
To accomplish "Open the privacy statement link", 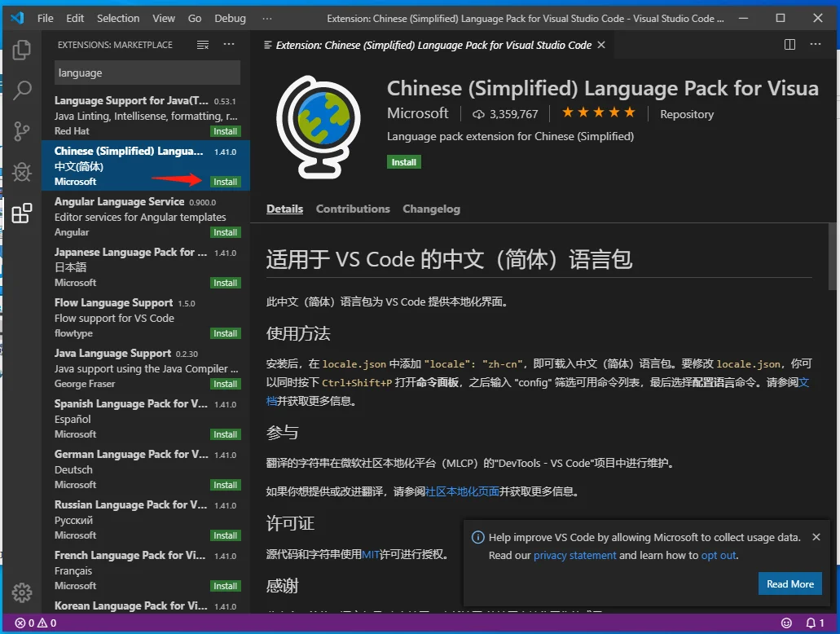I will (575, 555).
